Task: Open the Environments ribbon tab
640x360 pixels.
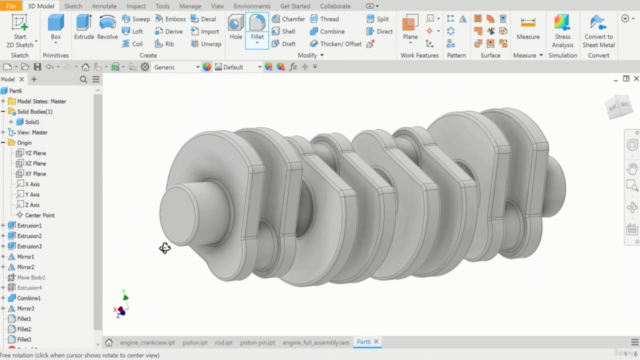Action: 252,6
